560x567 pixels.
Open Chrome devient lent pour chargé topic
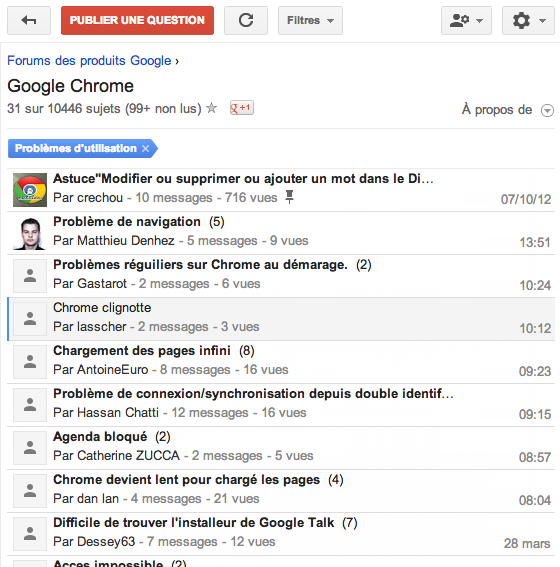tap(187, 480)
